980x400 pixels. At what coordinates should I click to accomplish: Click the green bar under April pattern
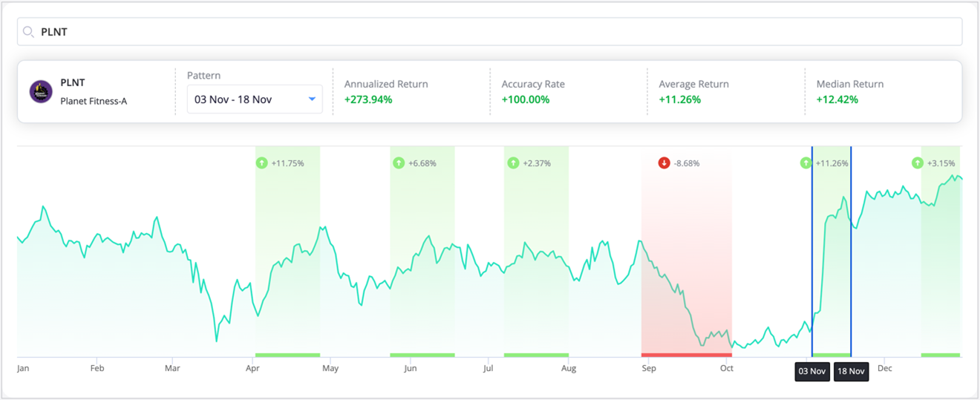tap(287, 355)
